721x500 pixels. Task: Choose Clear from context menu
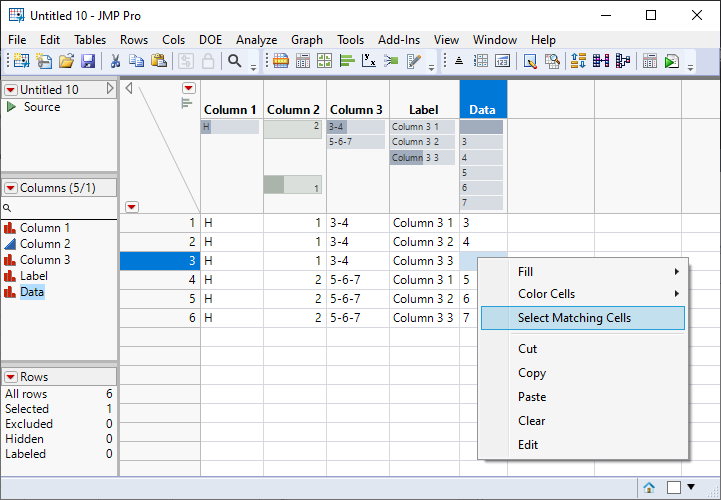pyautogui.click(x=583, y=420)
